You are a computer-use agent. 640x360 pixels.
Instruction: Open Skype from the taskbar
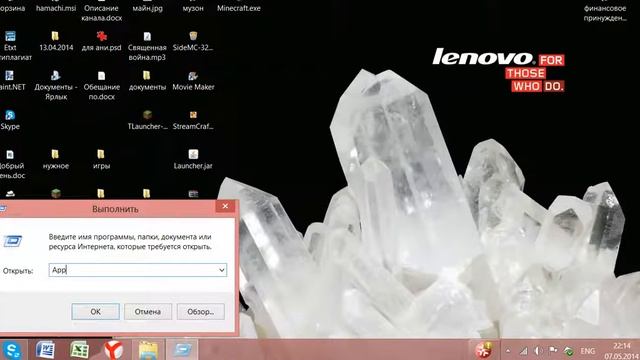(12, 350)
